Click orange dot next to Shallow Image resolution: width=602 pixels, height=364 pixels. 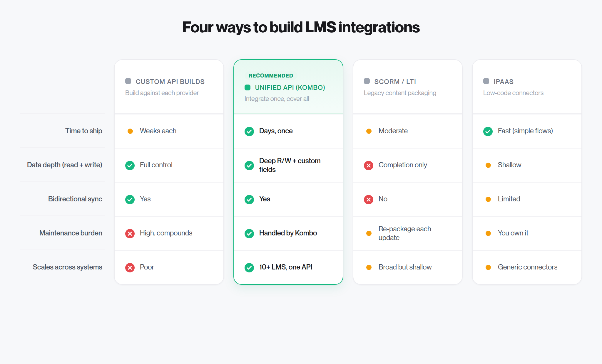click(488, 165)
